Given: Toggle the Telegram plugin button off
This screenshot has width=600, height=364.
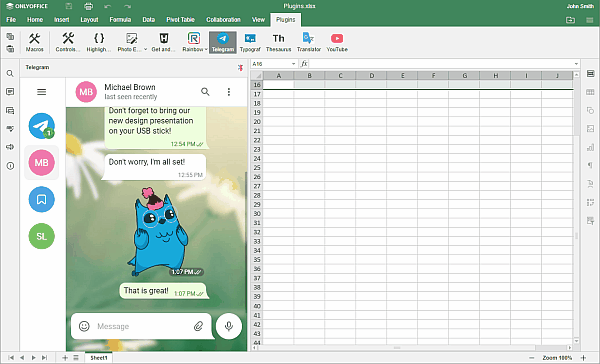Looking at the screenshot, I should [223, 42].
